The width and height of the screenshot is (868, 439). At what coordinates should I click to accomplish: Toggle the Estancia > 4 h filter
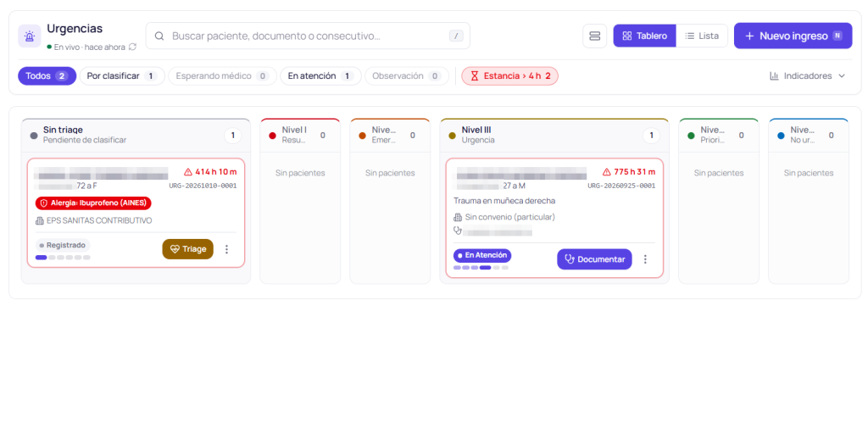(x=509, y=75)
